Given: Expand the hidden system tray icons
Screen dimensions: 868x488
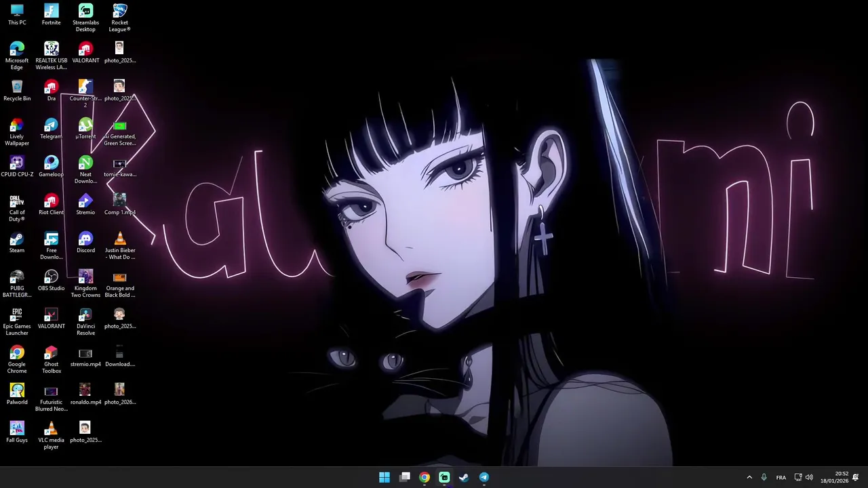Looking at the screenshot, I should 749,477.
